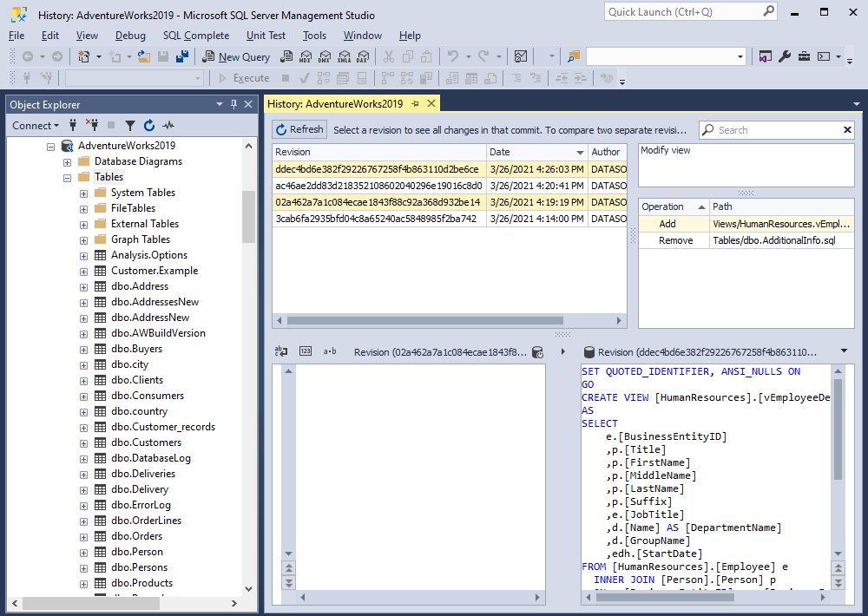Screen dimensions: 868x616
Task: Open the Edit menu
Action: [49, 36]
